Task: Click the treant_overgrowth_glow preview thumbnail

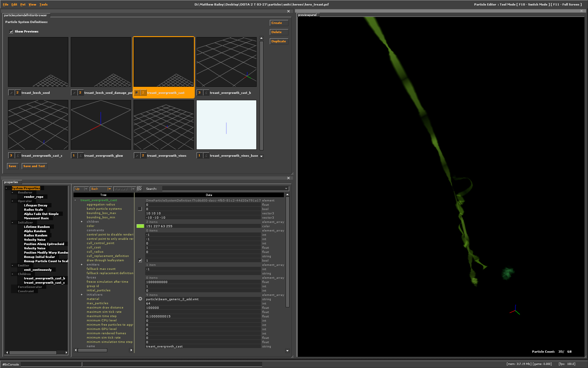Action: [101, 125]
